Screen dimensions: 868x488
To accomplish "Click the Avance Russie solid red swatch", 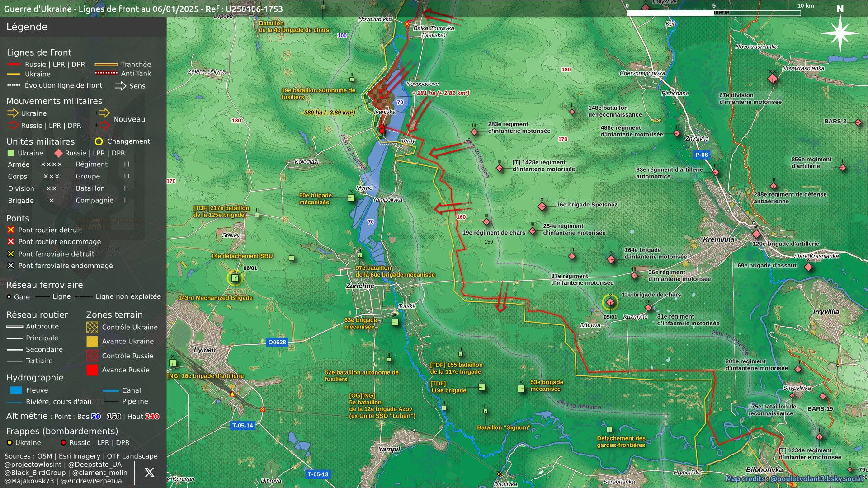I will tap(92, 370).
